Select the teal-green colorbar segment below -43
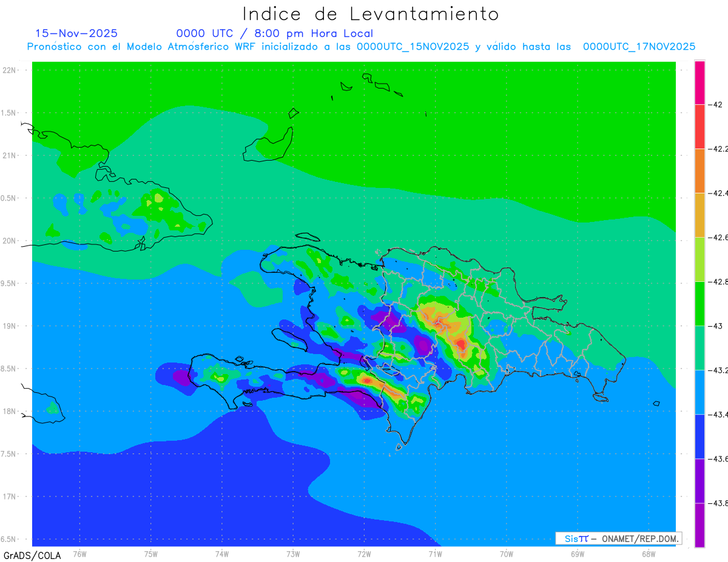This screenshot has width=728, height=562. click(699, 347)
